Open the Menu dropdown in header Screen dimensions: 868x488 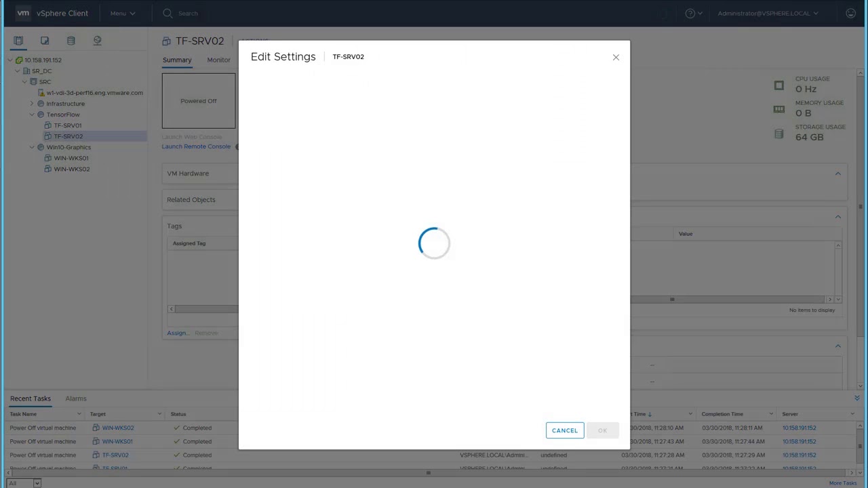pyautogui.click(x=123, y=13)
